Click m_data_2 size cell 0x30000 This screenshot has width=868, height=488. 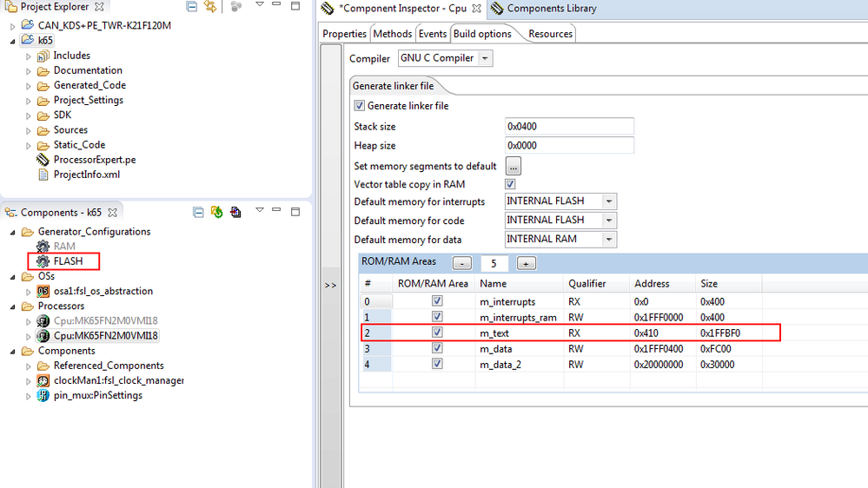pos(728,365)
